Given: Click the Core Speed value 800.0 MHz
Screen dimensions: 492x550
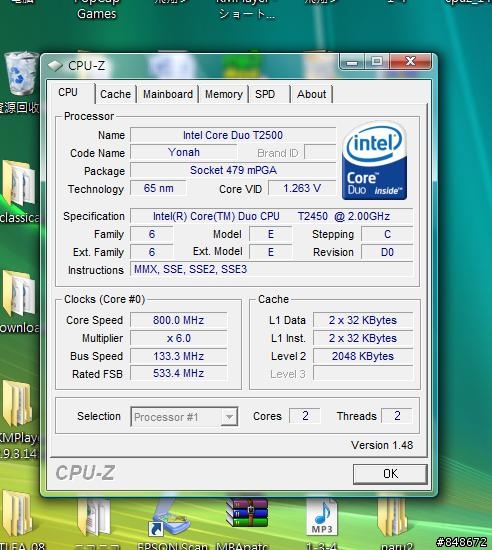Looking at the screenshot, I should click(178, 320).
